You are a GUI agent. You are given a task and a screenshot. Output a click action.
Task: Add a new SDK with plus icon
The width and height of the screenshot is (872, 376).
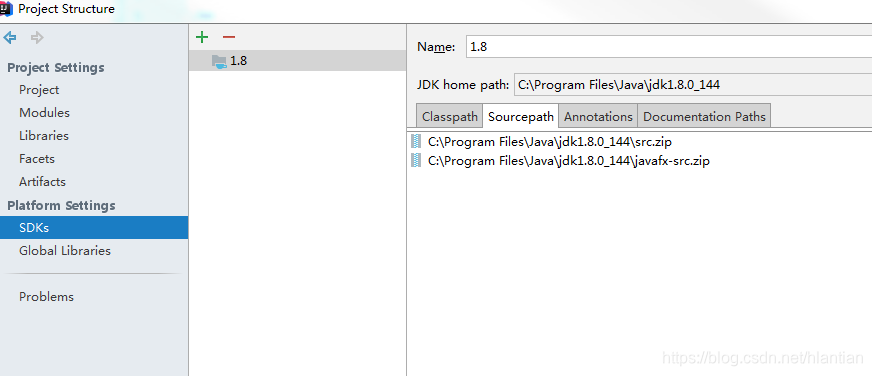(202, 37)
